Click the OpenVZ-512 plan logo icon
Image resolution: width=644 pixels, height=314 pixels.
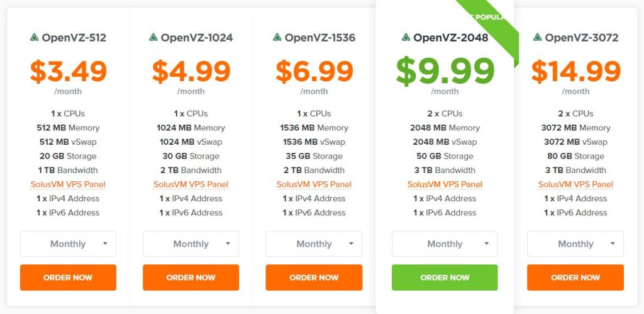coord(34,37)
